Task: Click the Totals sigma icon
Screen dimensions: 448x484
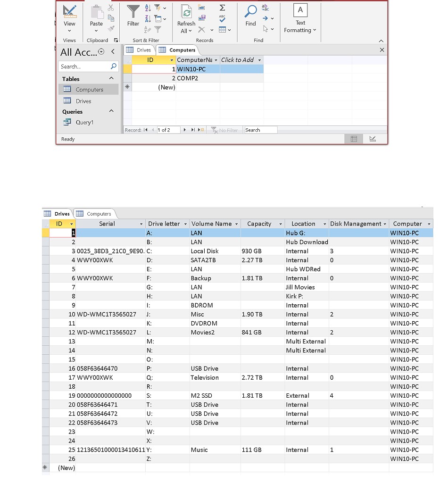Action: [x=222, y=8]
